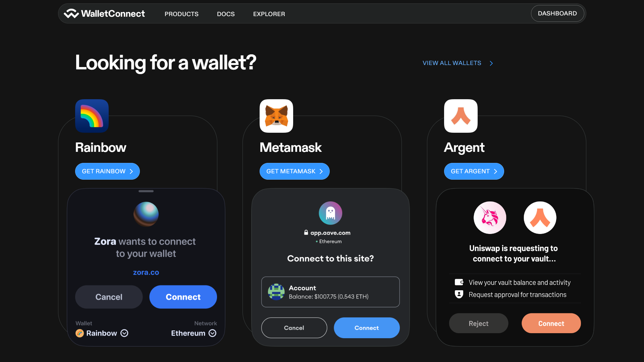Open the Explorer menu item

click(269, 14)
